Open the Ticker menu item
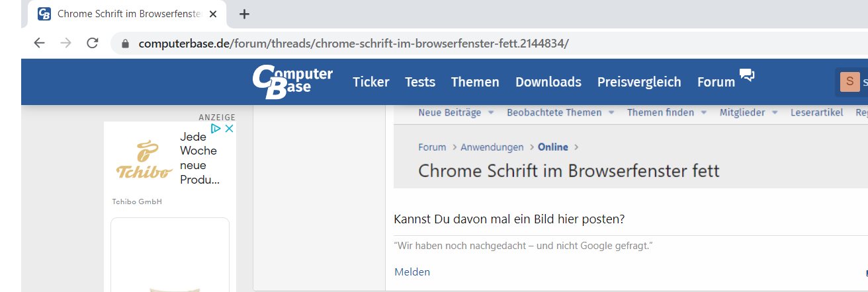Image resolution: width=868 pixels, height=292 pixels. tap(371, 82)
